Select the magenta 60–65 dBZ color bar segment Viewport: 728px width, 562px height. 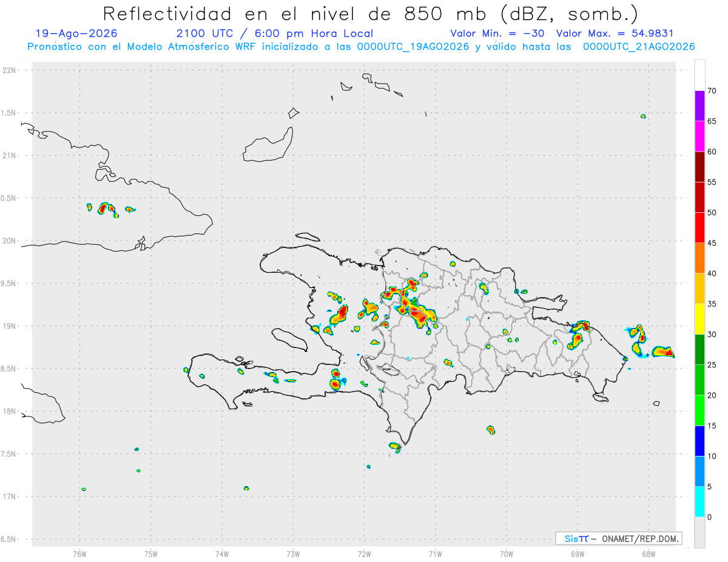click(x=699, y=136)
